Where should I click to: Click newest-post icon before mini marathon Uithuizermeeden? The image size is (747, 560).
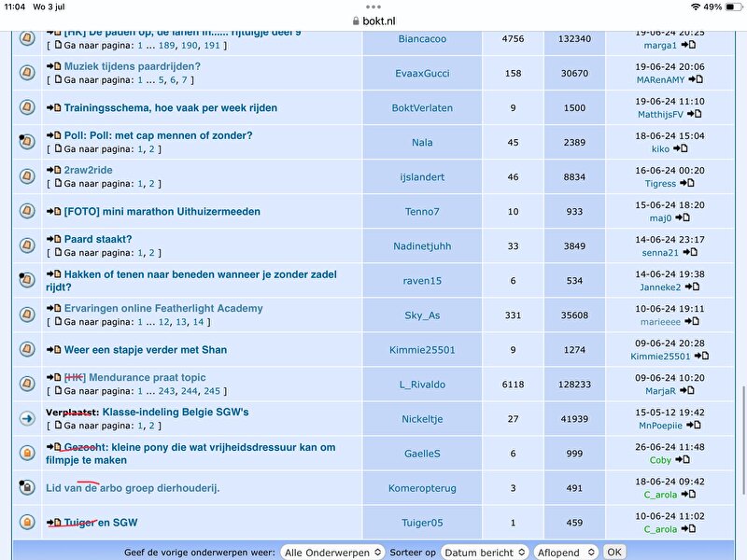coord(54,212)
